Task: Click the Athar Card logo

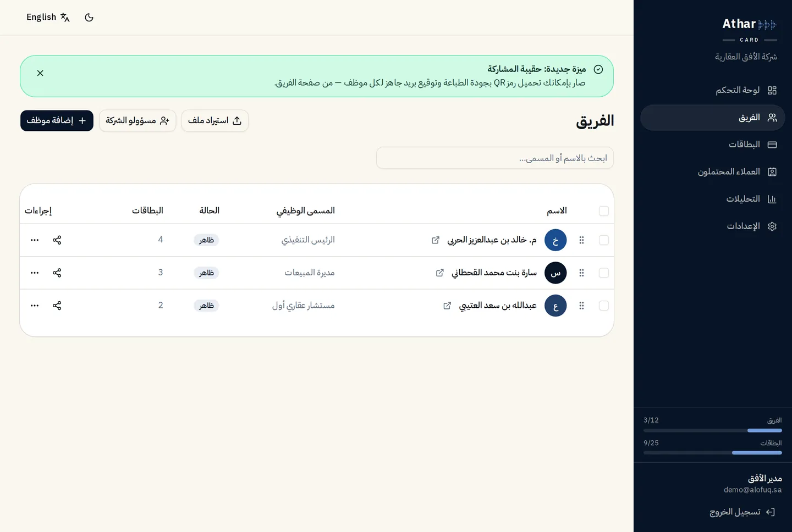Action: 750,30
